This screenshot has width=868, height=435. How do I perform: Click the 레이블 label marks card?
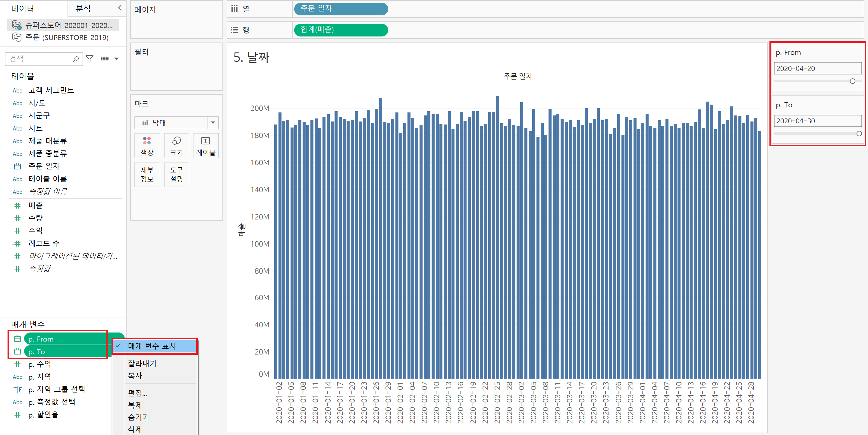coord(206,146)
